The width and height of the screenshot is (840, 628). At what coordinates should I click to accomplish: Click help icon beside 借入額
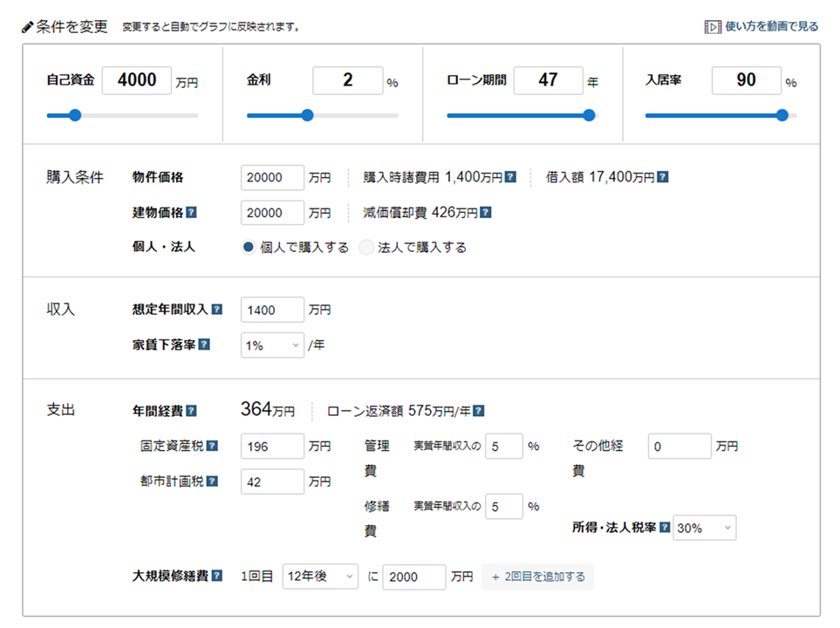(662, 178)
